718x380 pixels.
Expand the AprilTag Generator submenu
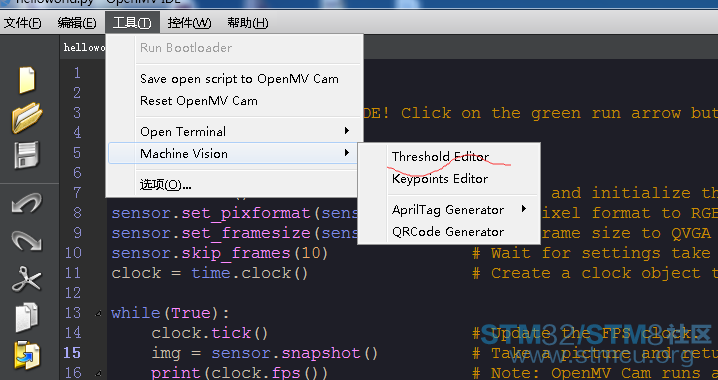click(x=449, y=210)
